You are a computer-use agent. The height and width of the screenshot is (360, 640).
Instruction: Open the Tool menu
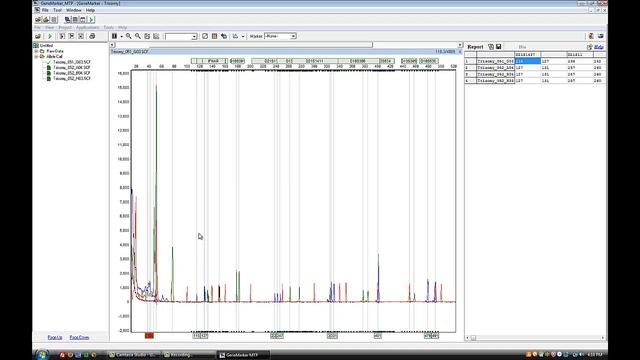click(x=58, y=10)
